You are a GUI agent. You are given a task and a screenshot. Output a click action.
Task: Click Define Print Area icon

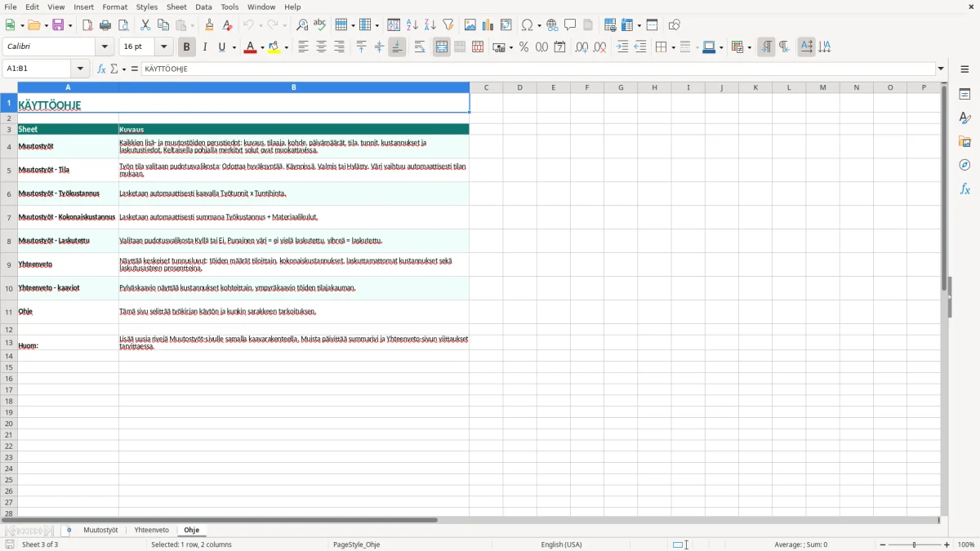(x=610, y=25)
